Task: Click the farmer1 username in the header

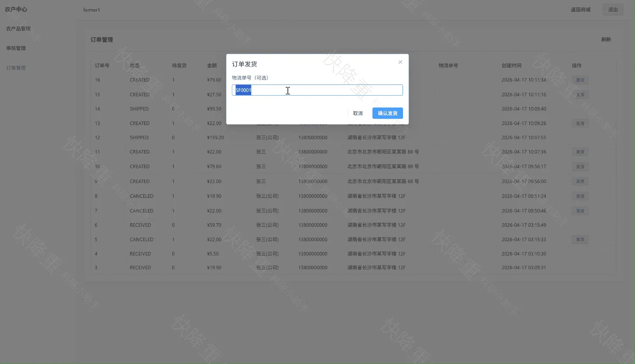Action: pyautogui.click(x=91, y=10)
